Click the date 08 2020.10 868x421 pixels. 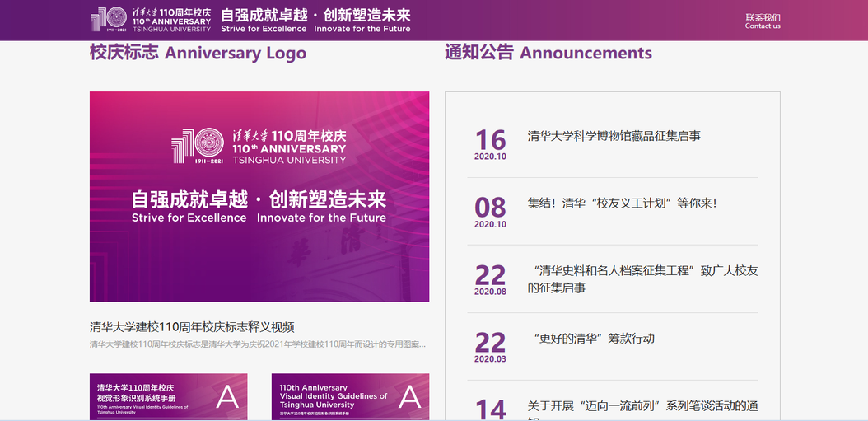(490, 213)
